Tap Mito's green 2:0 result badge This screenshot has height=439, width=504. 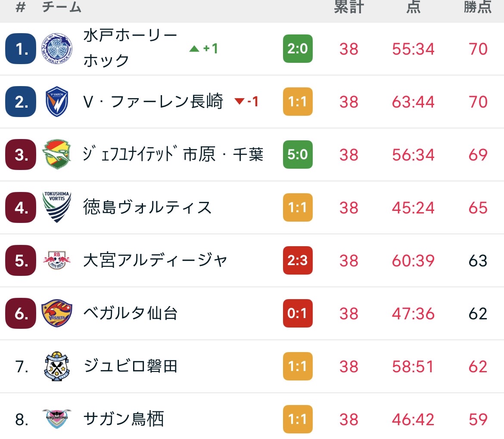pos(298,49)
